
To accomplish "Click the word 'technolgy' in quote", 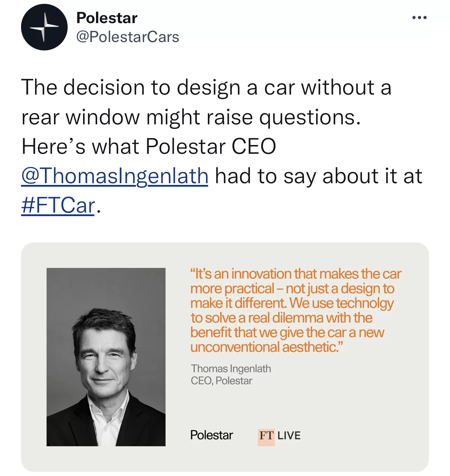I will point(365,303).
